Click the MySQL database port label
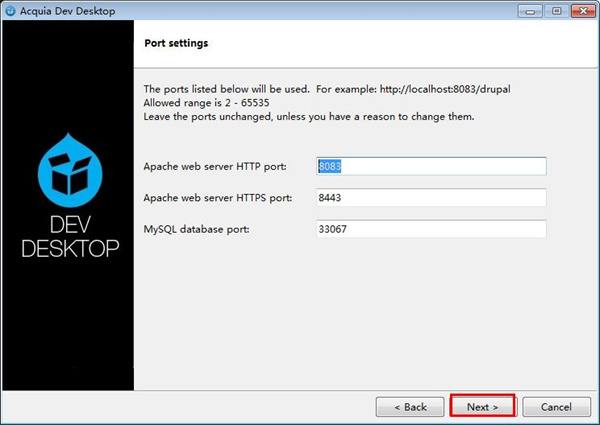Image resolution: width=600 pixels, height=425 pixels. (198, 230)
